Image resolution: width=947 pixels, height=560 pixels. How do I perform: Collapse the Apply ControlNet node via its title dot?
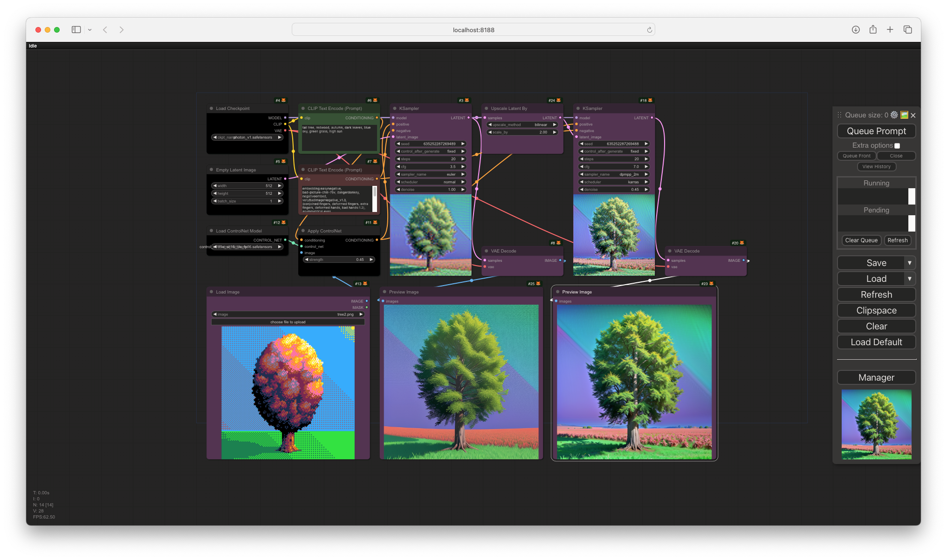[303, 231]
